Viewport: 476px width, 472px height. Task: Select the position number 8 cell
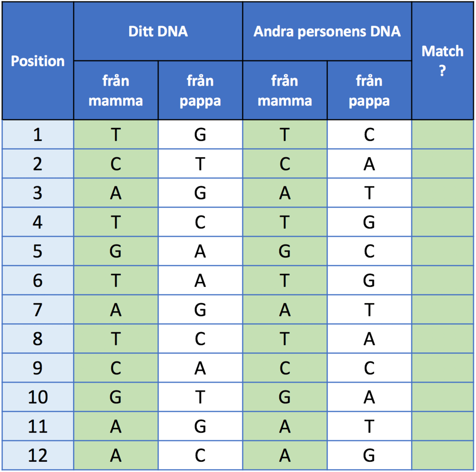pos(38,339)
